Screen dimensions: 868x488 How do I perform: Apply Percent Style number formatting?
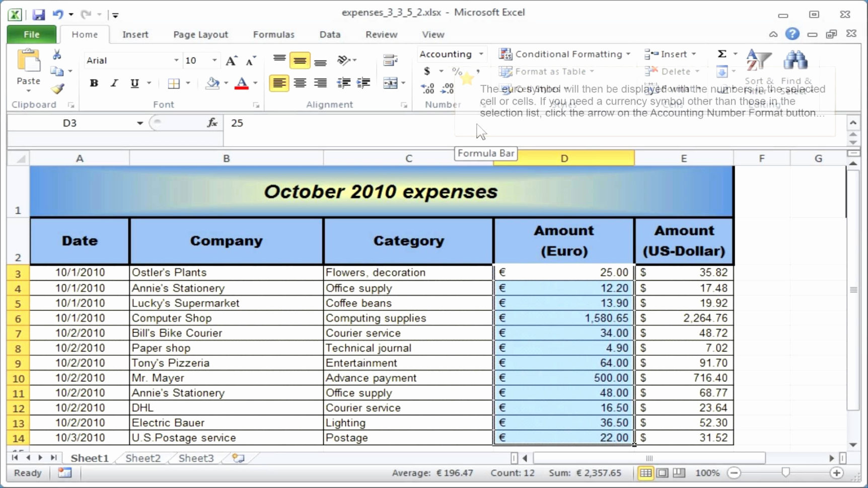pos(457,71)
